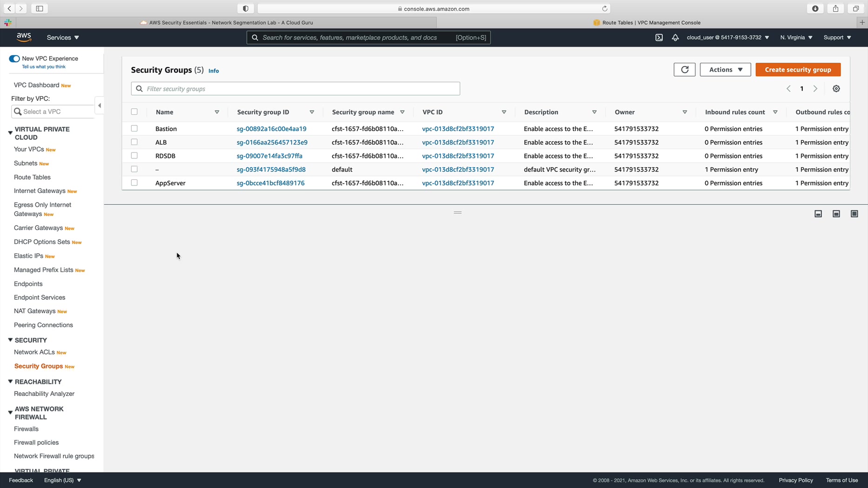
Task: Show browser tab overview
Action: point(855,8)
